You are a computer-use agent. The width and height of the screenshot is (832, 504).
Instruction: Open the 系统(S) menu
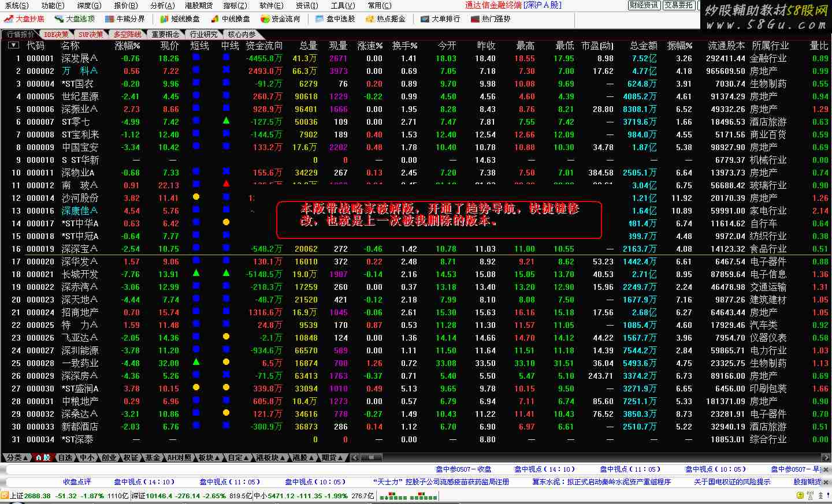pyautogui.click(x=16, y=5)
